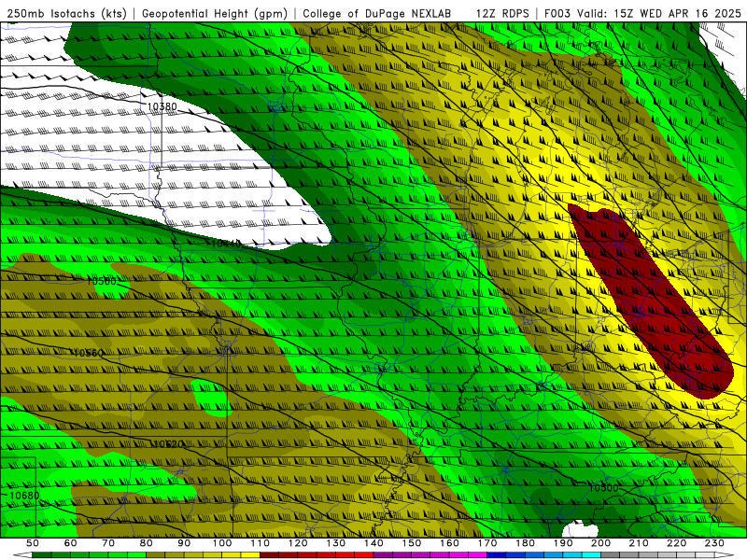Image resolution: width=747 pixels, height=560 pixels.
Task: Click the 230 value on the color scale
Action: coord(714,543)
